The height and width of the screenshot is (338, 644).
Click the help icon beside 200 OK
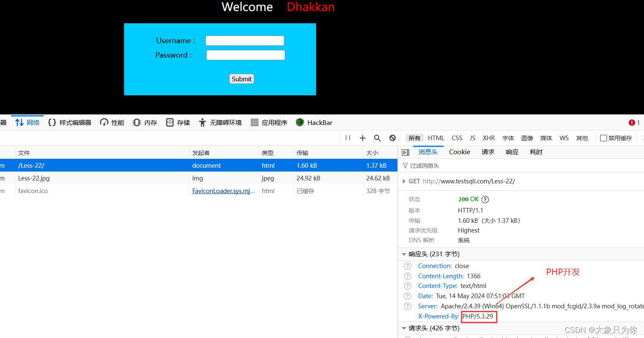486,199
